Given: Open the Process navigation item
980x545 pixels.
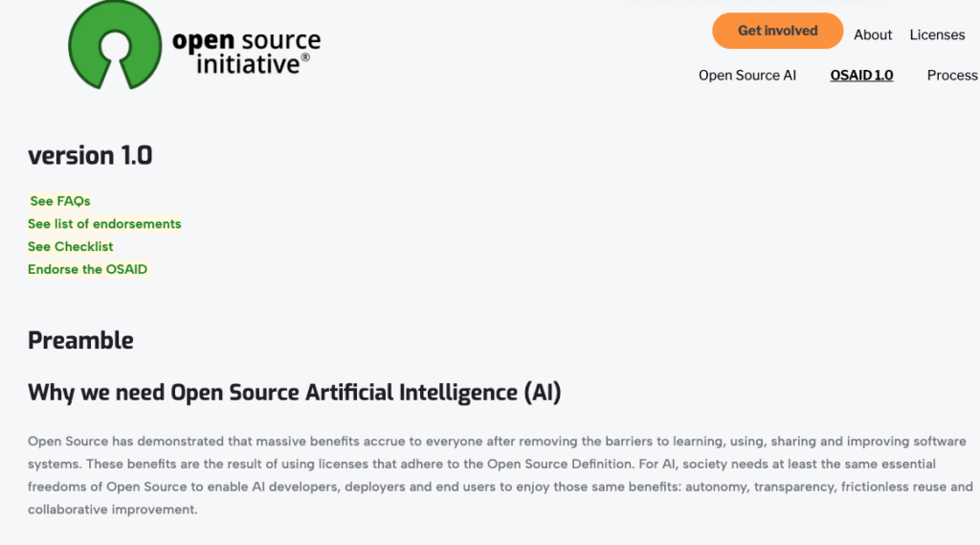Looking at the screenshot, I should (951, 76).
